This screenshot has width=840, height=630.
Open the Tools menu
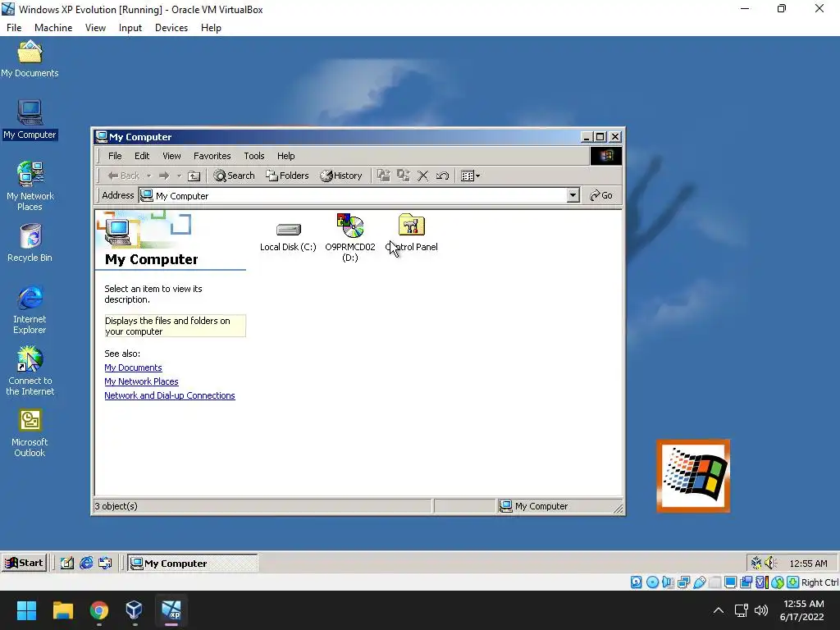254,156
